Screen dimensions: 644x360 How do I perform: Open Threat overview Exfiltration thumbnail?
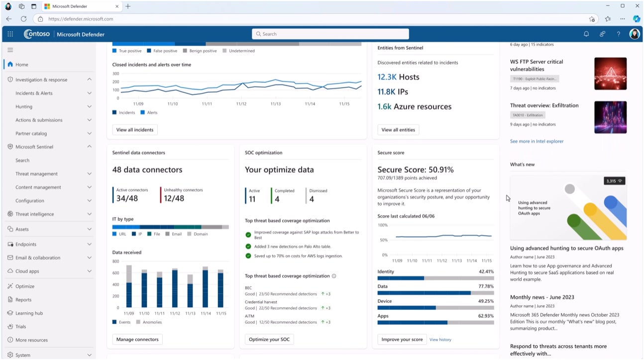point(611,118)
